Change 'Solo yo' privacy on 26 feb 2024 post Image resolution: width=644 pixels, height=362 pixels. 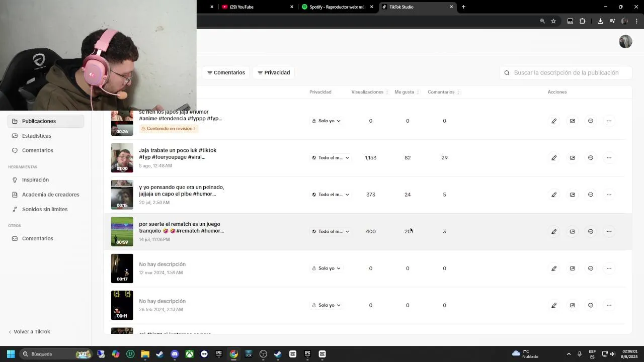[x=326, y=305]
